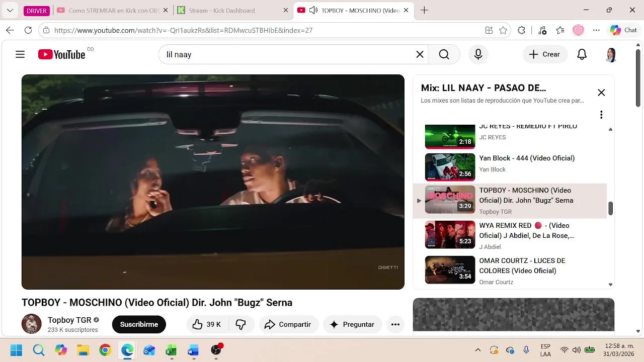Play Yan Block - 444 thumbnail

pyautogui.click(x=450, y=167)
